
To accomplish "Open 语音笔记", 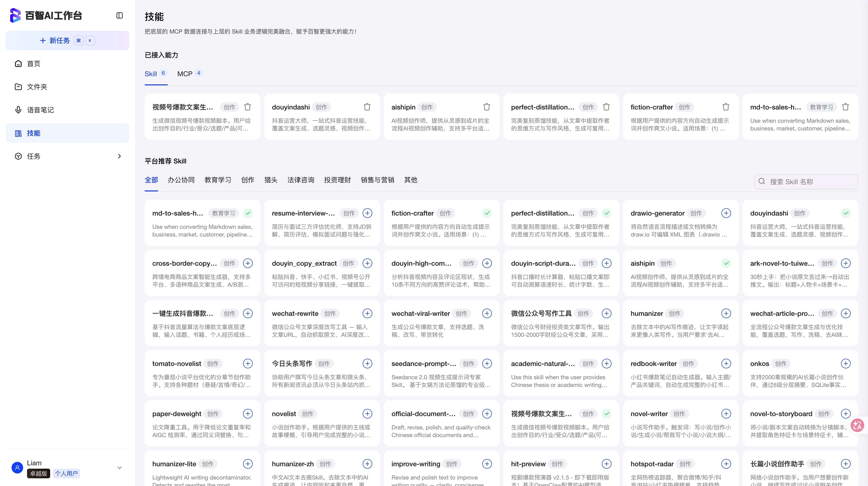I will coord(68,110).
